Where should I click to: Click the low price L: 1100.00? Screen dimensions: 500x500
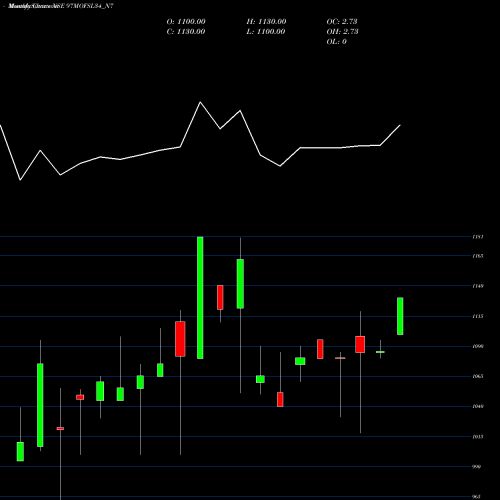click(266, 32)
